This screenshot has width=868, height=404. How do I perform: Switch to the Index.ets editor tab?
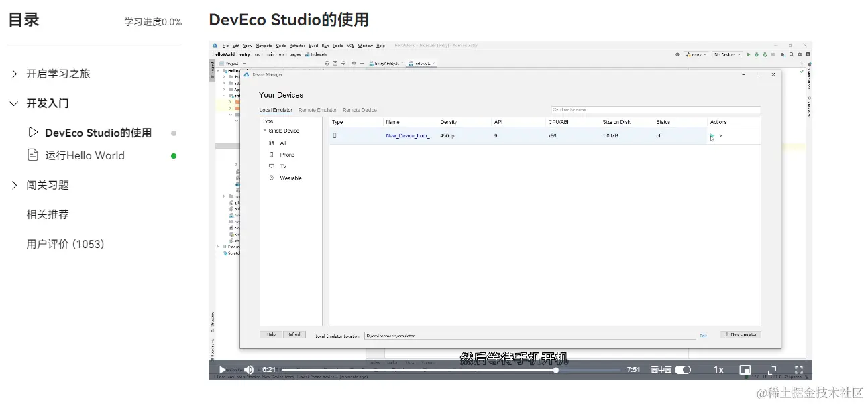click(x=421, y=63)
